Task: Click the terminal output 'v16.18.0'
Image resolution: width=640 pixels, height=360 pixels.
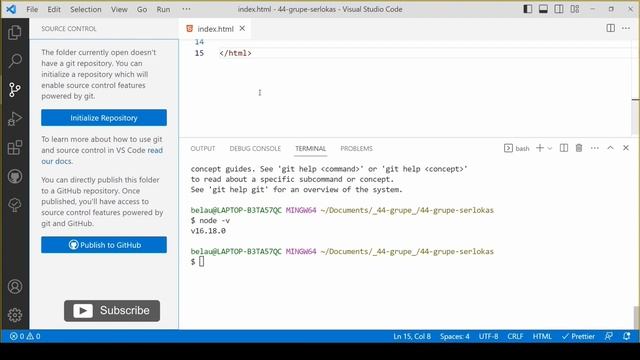Action: tap(208, 231)
